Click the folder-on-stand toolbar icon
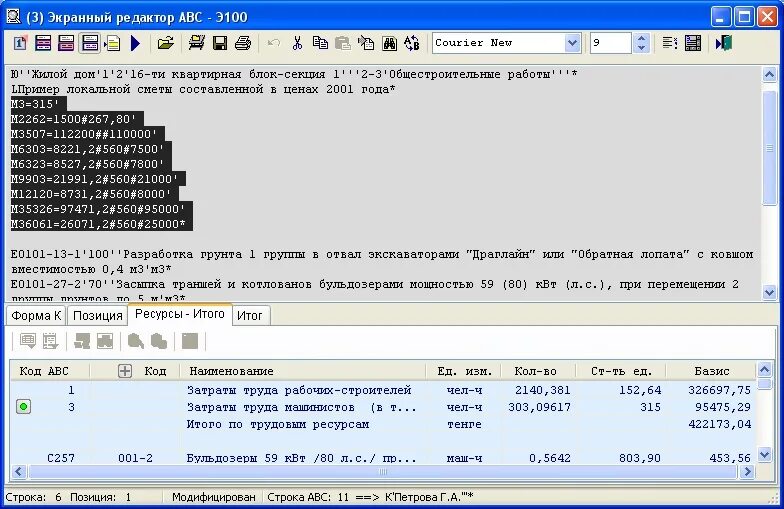Image resolution: width=784 pixels, height=509 pixels. pyautogui.click(x=196, y=43)
